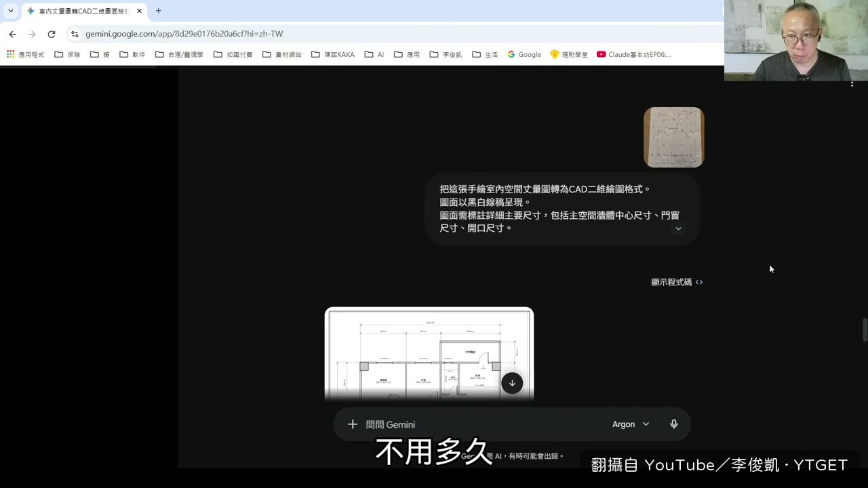Open the 保險 bookmark folder

click(67, 54)
